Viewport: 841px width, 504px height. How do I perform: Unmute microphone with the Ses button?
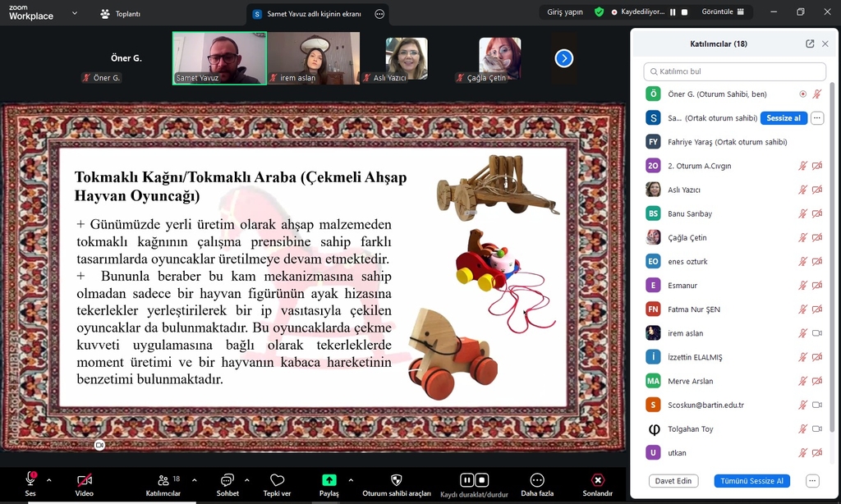tap(30, 480)
